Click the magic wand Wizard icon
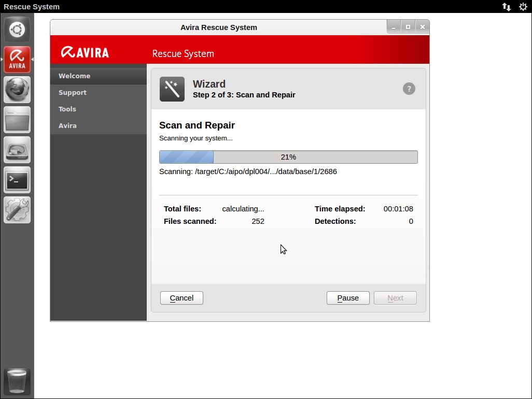 click(x=172, y=89)
